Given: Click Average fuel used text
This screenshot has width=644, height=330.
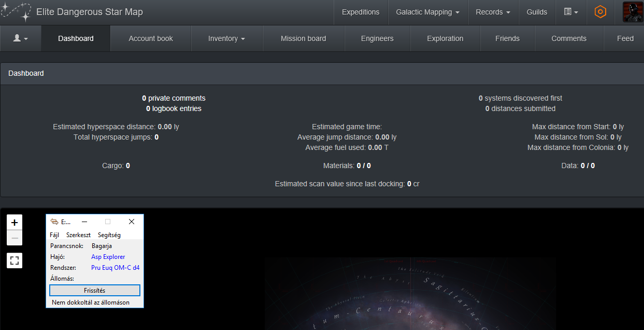Looking at the screenshot, I should coord(347,147).
